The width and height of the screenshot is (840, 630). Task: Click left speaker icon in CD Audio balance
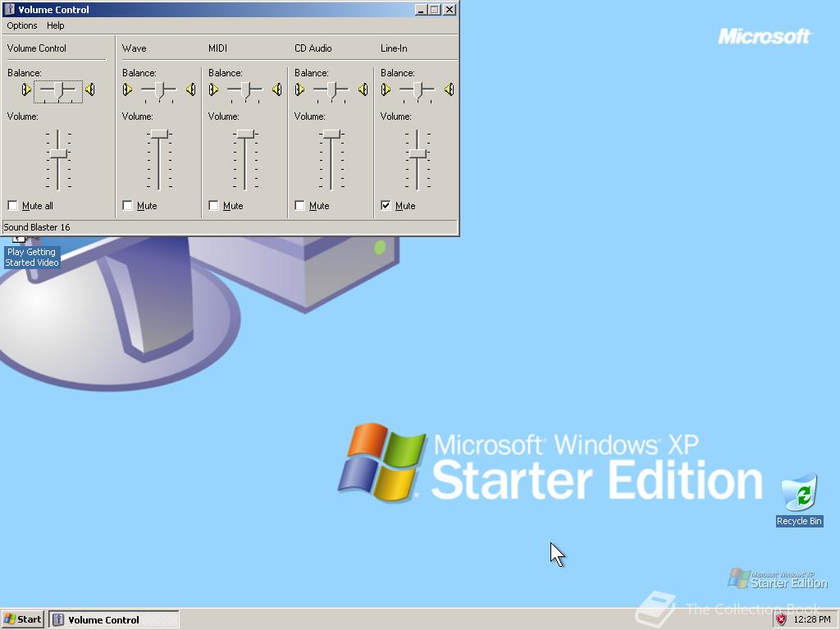[300, 89]
